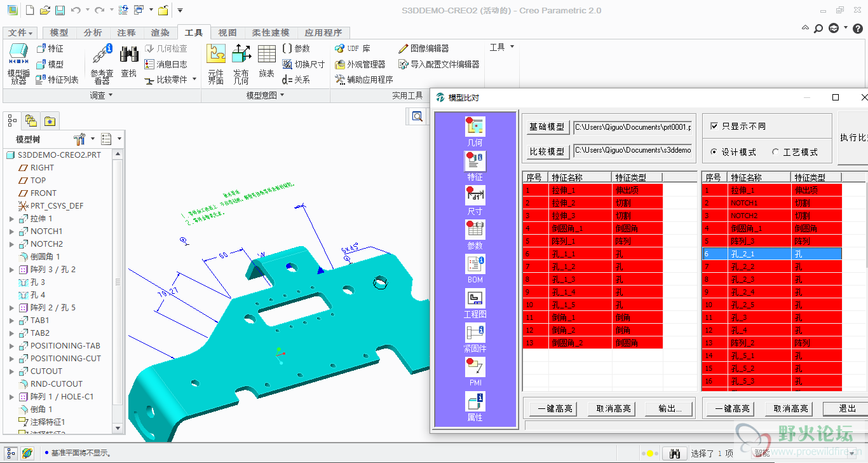Select 倒圆角_2 row in left feature list
Viewport: 868px width, 463px height.
pyautogui.click(x=592, y=343)
